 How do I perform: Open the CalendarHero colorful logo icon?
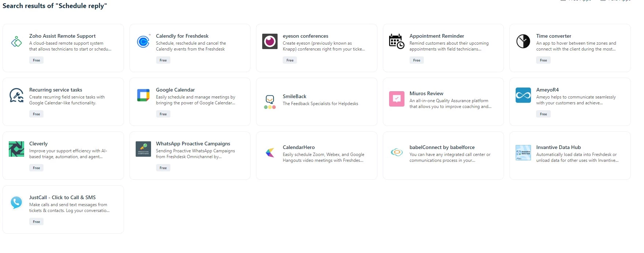point(270,153)
